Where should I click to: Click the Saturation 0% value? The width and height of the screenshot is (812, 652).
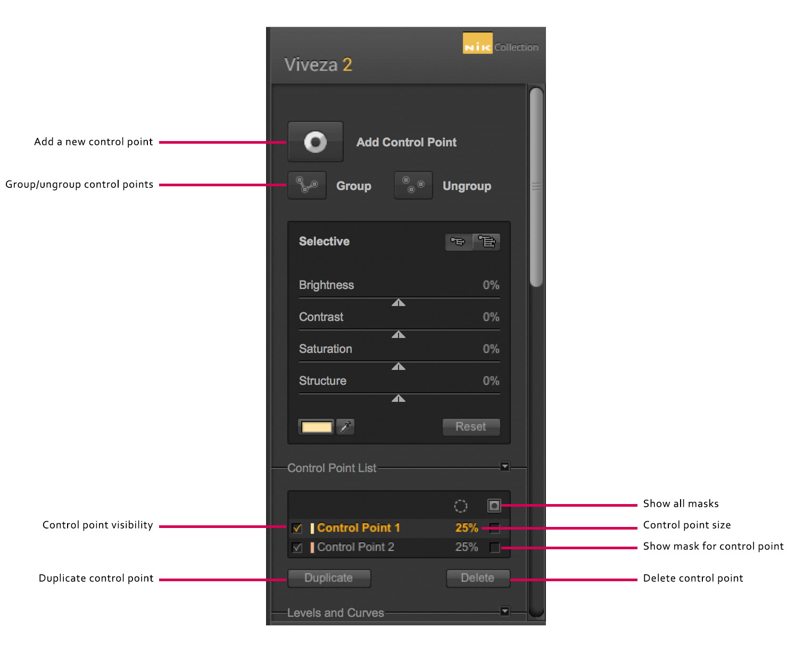coord(491,349)
